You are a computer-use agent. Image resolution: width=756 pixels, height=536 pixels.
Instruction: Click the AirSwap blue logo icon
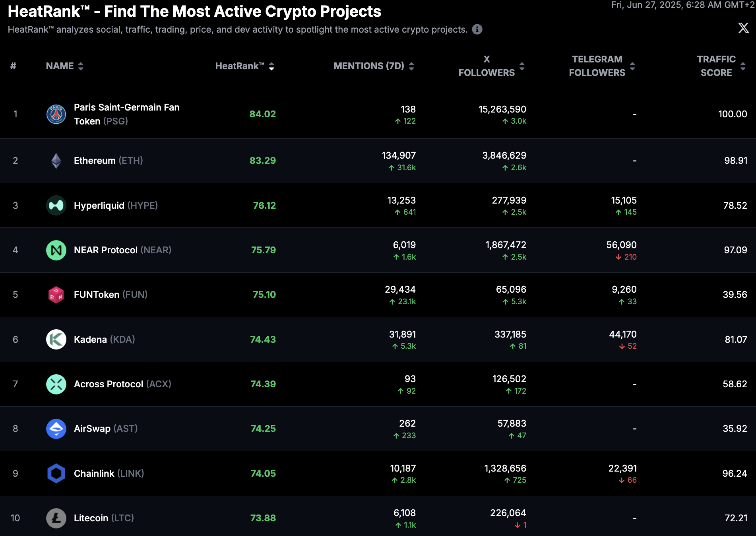56,429
